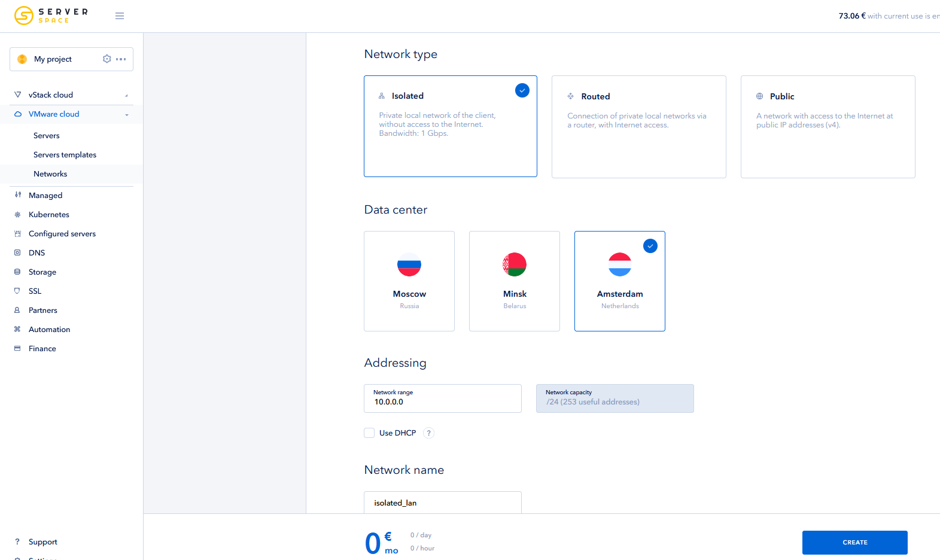Choose the Public network type card
This screenshot has width=940, height=560.
click(x=828, y=127)
